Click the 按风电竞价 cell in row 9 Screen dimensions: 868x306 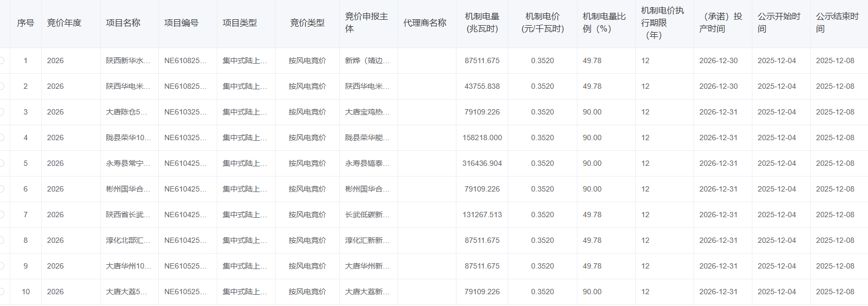coord(307,266)
